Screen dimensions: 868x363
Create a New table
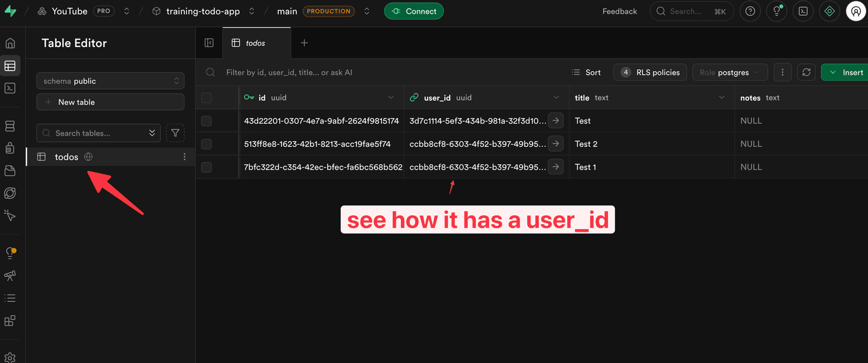point(111,102)
